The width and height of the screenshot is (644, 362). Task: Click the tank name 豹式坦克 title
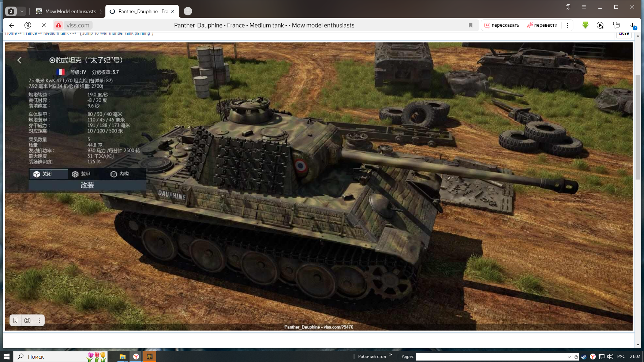[86, 60]
